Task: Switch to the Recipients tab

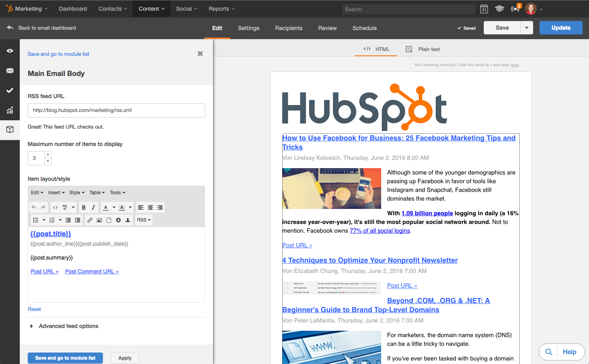Action: point(289,28)
